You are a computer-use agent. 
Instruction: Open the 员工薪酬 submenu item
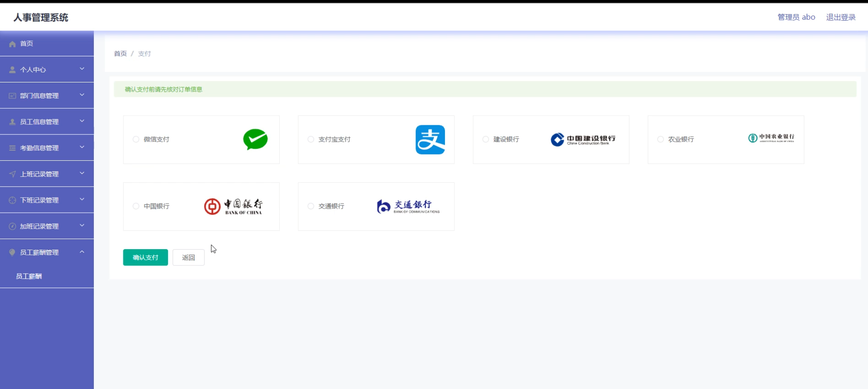(29, 276)
